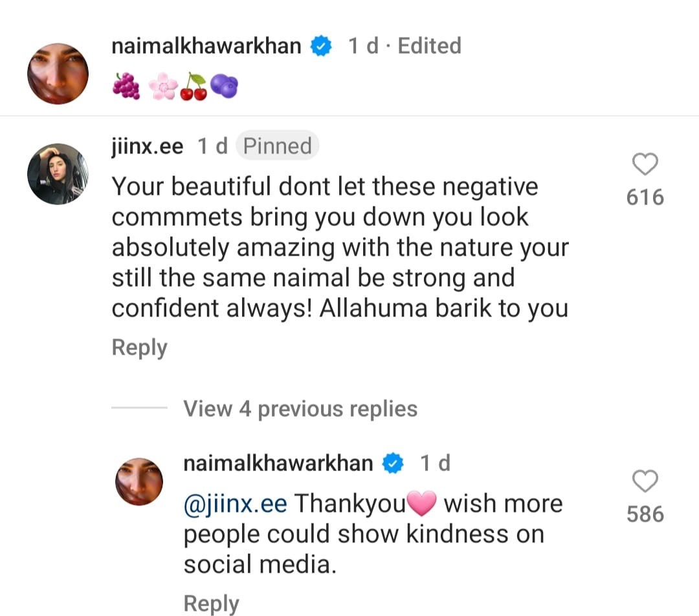The height and width of the screenshot is (616, 699).
Task: View the 616 likes count
Action: 645,197
